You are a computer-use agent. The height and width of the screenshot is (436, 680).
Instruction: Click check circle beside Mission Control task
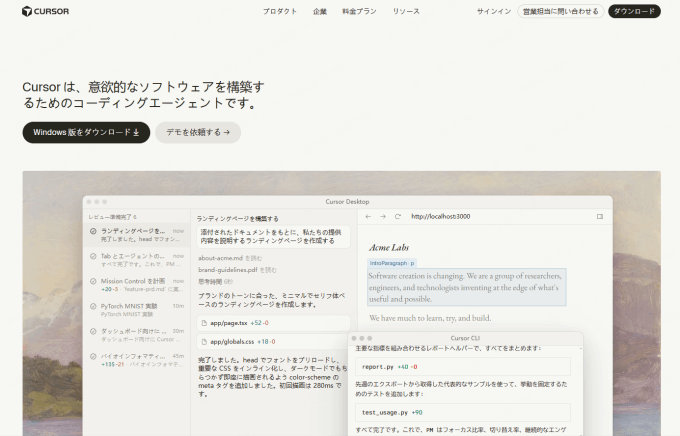point(93,281)
